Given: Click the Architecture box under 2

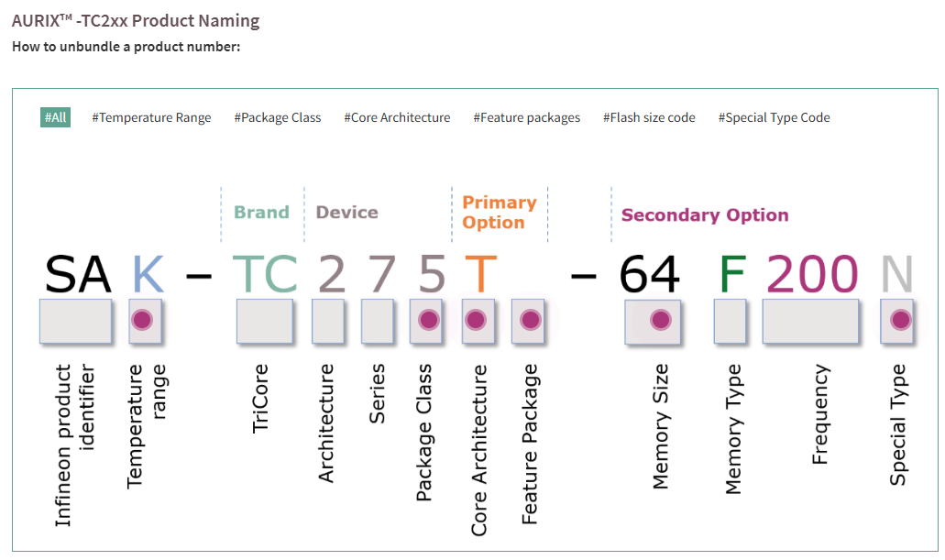Looking at the screenshot, I should (x=328, y=321).
